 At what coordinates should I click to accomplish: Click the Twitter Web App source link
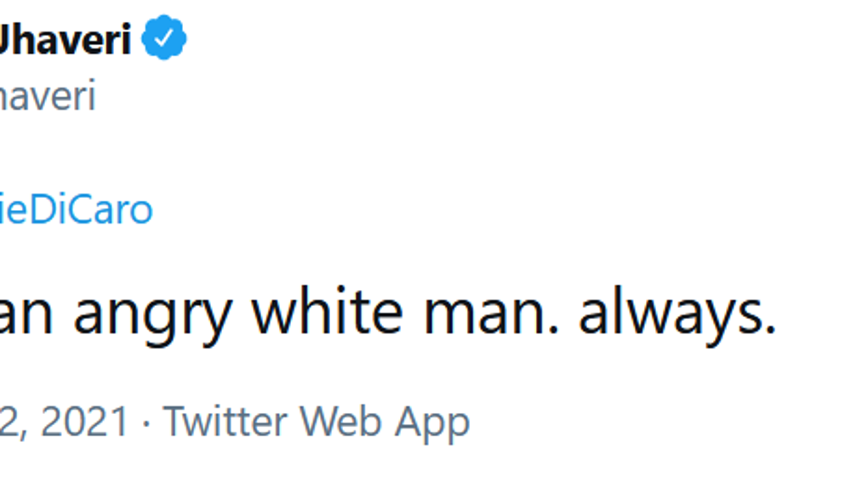tap(316, 423)
